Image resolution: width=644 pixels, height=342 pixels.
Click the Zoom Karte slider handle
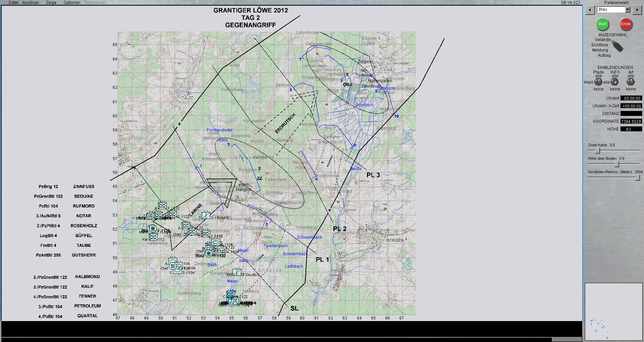(x=597, y=151)
